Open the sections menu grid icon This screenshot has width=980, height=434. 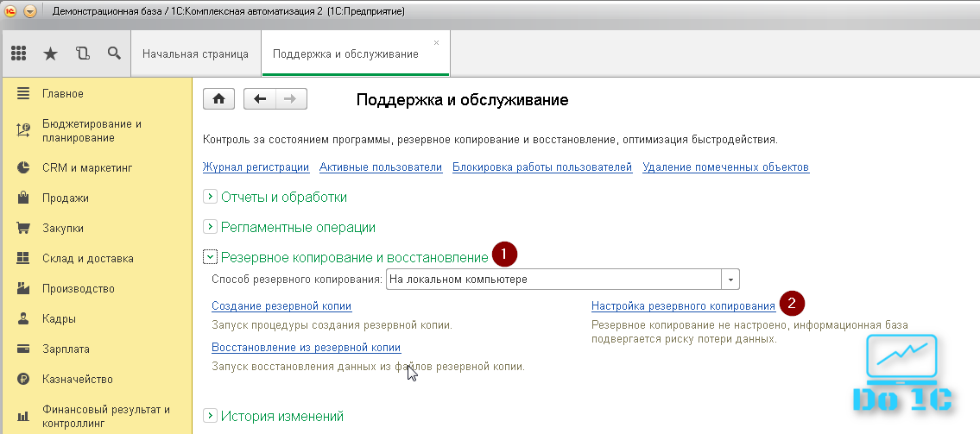19,53
